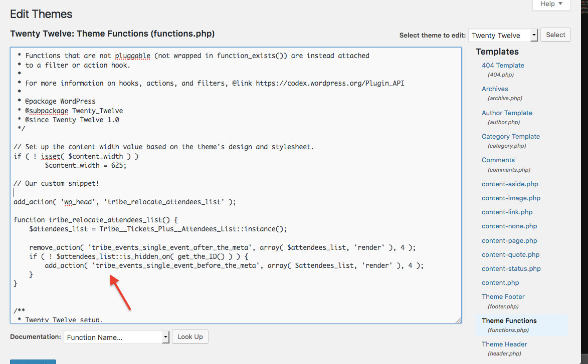Open content-quote.php template
The width and height of the screenshot is (588, 364).
510,254
